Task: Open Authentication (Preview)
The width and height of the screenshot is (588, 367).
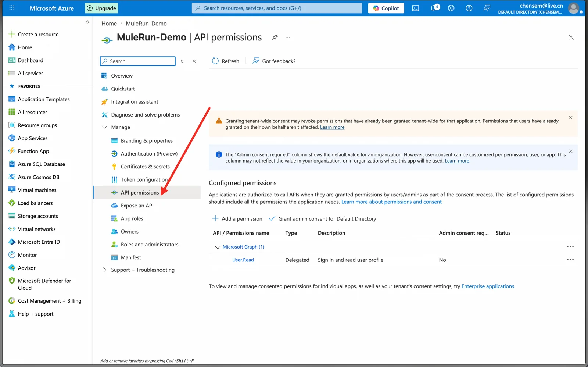Action: (144, 154)
